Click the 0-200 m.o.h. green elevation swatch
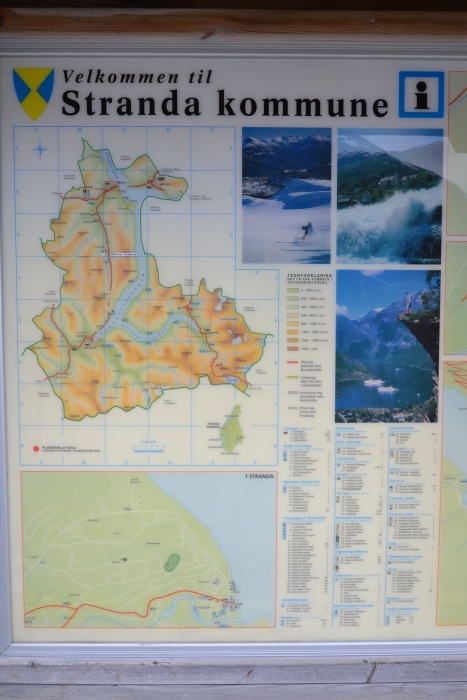 [x=292, y=291]
